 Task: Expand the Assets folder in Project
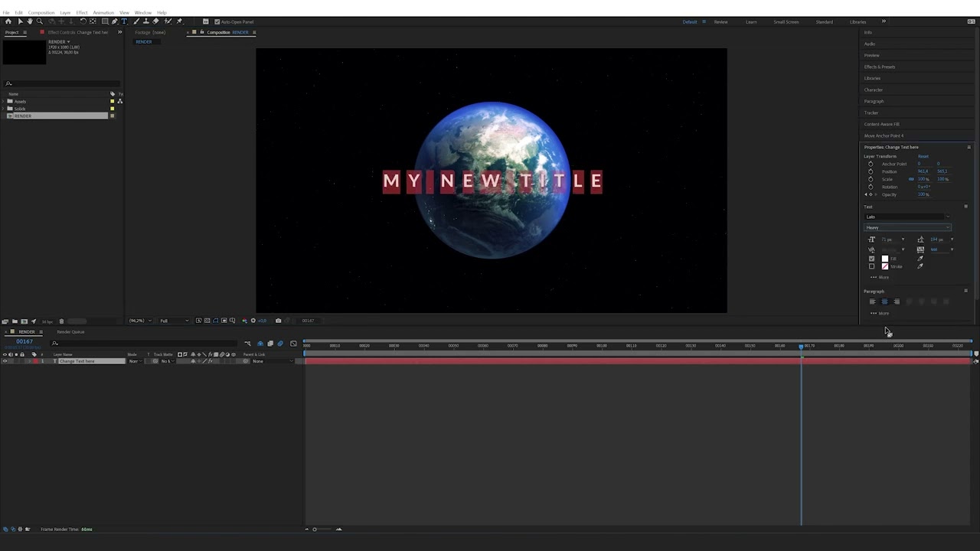tap(4, 102)
